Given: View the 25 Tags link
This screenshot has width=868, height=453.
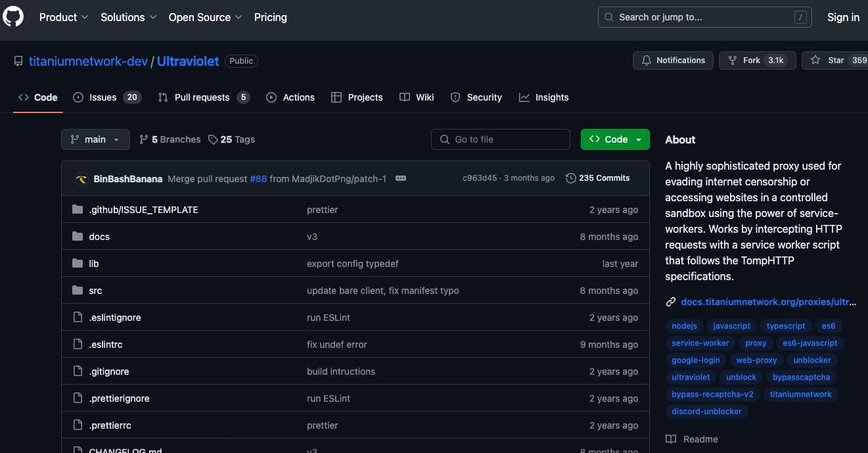Looking at the screenshot, I should [231, 139].
